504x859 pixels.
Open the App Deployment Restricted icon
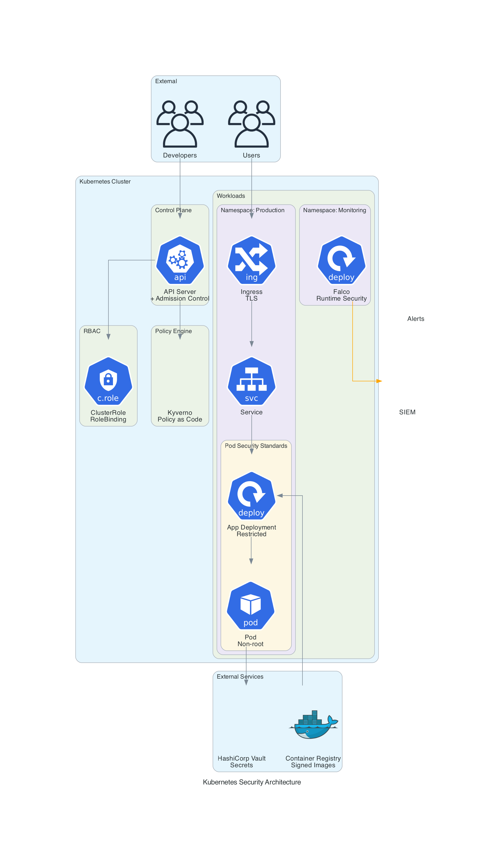(x=251, y=497)
